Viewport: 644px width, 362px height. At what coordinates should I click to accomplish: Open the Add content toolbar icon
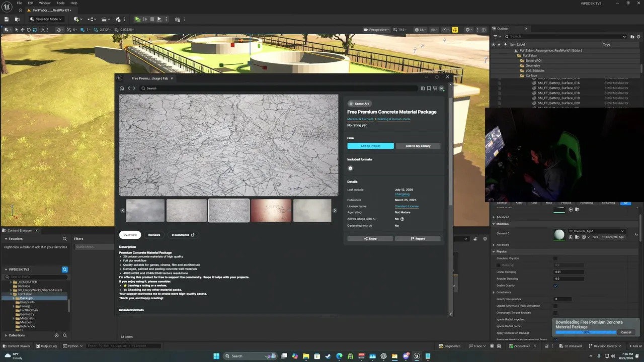click(x=76, y=19)
